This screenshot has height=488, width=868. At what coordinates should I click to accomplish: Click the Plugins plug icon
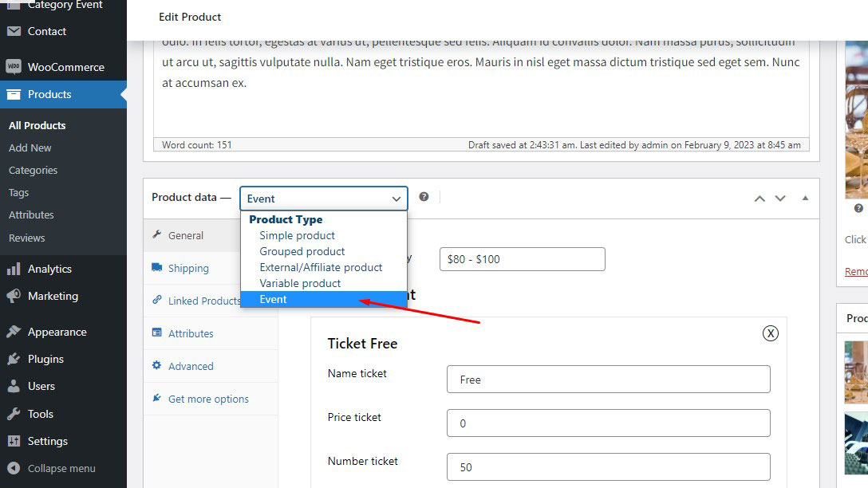14,359
